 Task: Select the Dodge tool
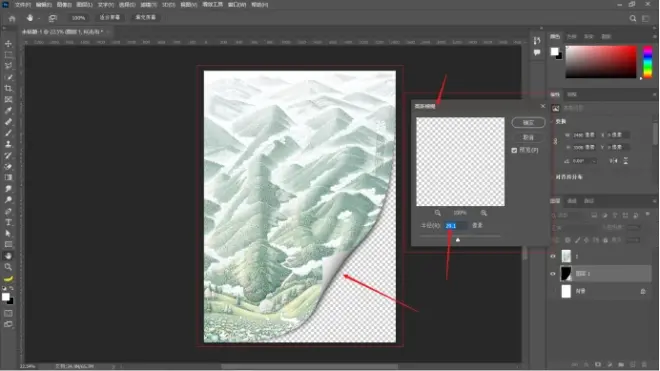coord(8,200)
